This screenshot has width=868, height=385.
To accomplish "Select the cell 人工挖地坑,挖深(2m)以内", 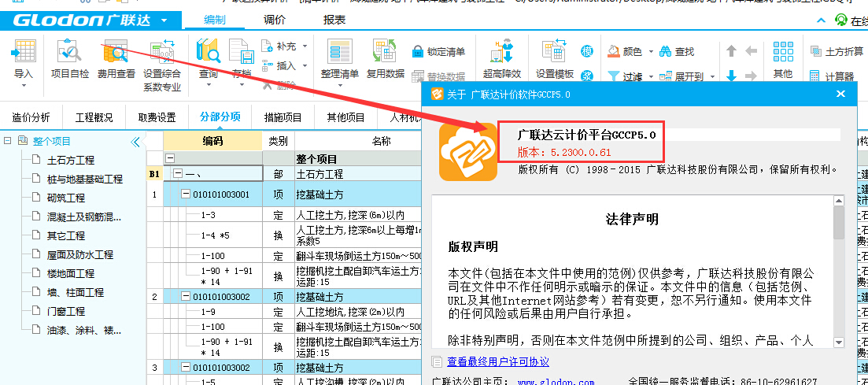I will click(358, 312).
